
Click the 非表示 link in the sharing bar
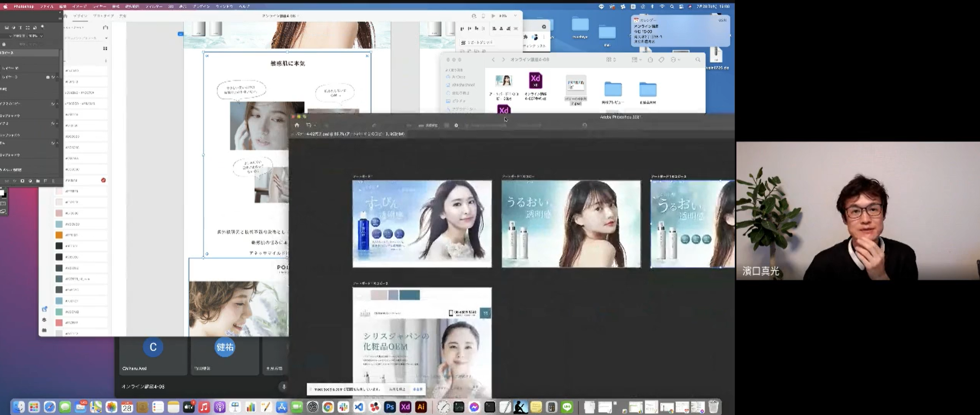pos(418,389)
